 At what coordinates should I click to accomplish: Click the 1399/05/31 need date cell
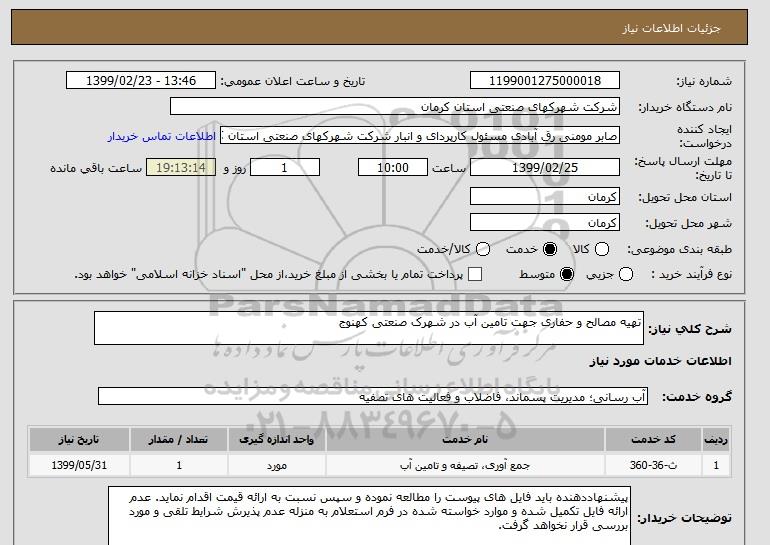click(79, 465)
